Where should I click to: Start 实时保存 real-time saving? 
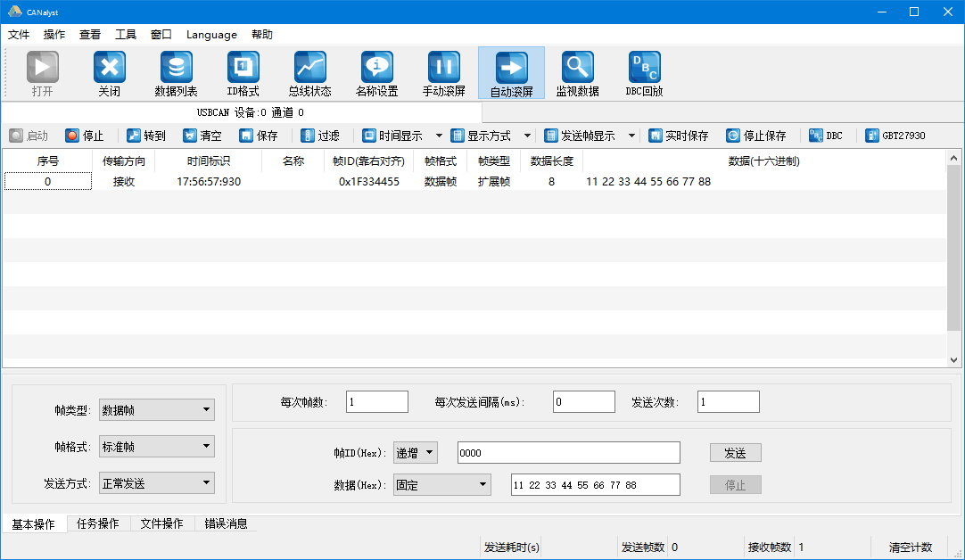pos(678,136)
